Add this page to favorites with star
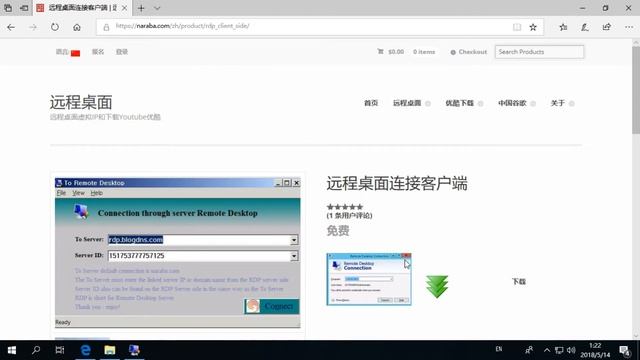Viewport: 640px width, 360px height. click(x=533, y=27)
